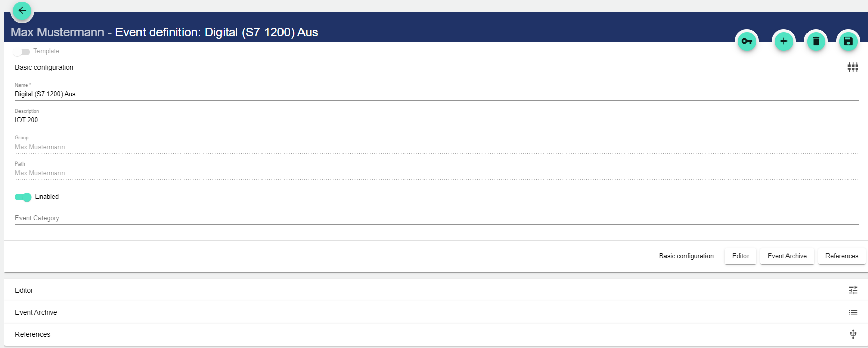
Task: Expand the References section
Action: pyautogui.click(x=33, y=334)
